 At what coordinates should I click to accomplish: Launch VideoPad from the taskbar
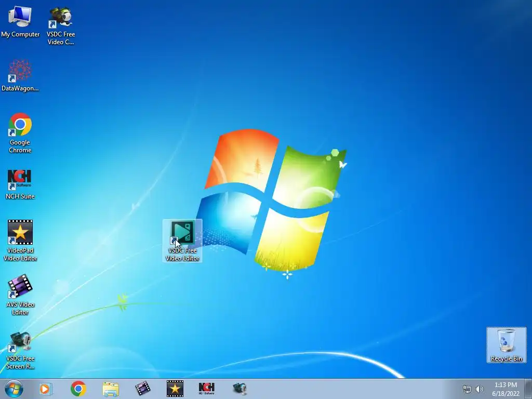point(175,389)
